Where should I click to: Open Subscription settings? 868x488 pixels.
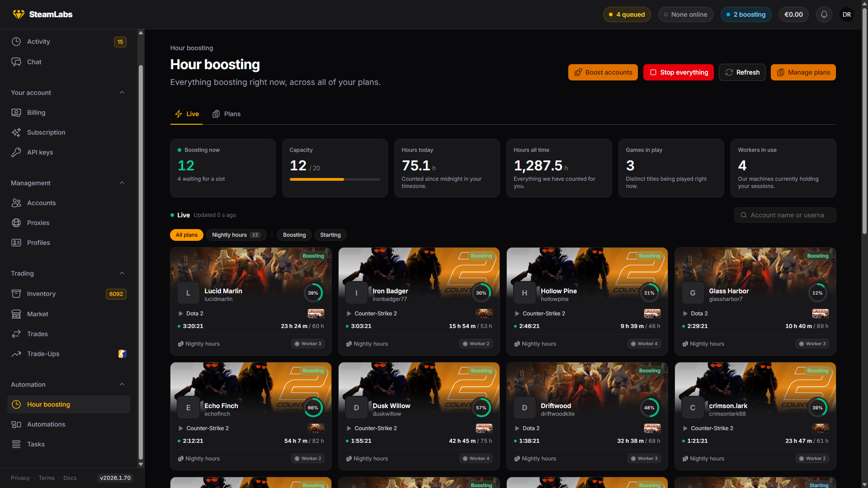point(69,132)
